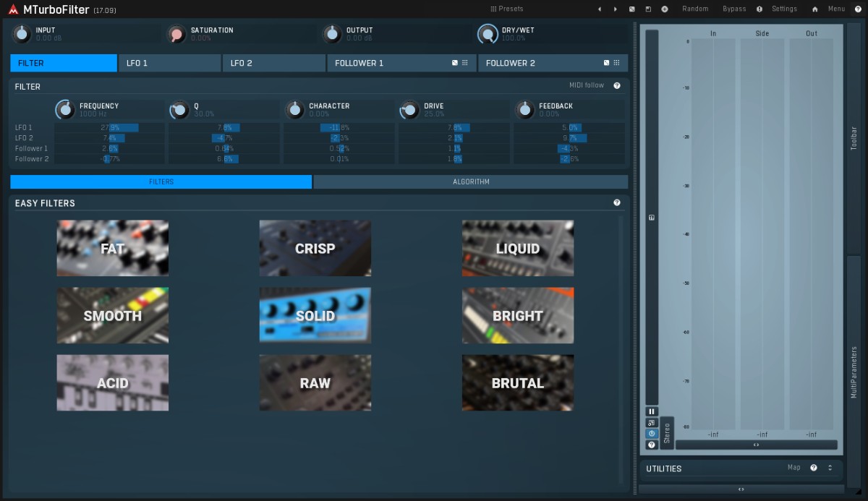Click the dice randomize icon on Follower 1 tab
This screenshot has width=868, height=501.
click(455, 63)
